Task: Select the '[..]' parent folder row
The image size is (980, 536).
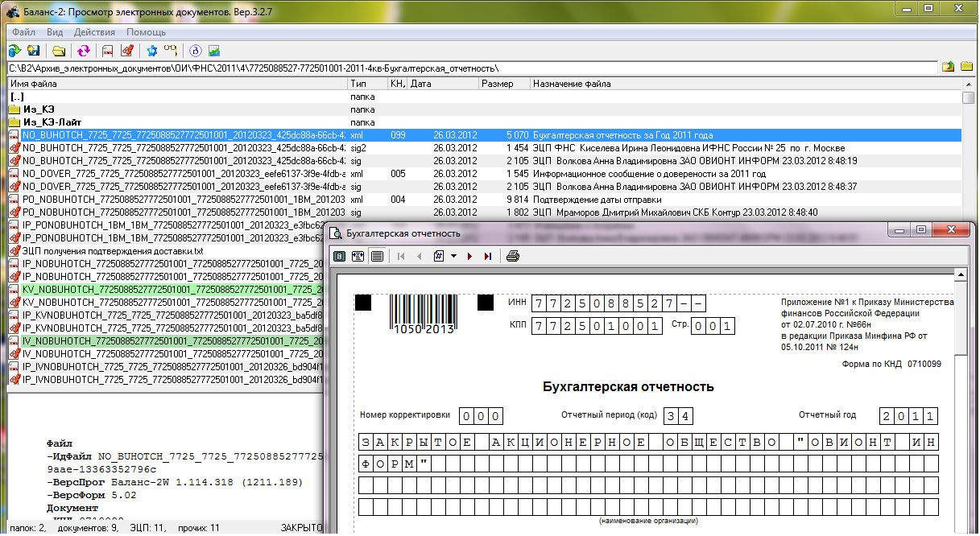Action: (x=485, y=97)
